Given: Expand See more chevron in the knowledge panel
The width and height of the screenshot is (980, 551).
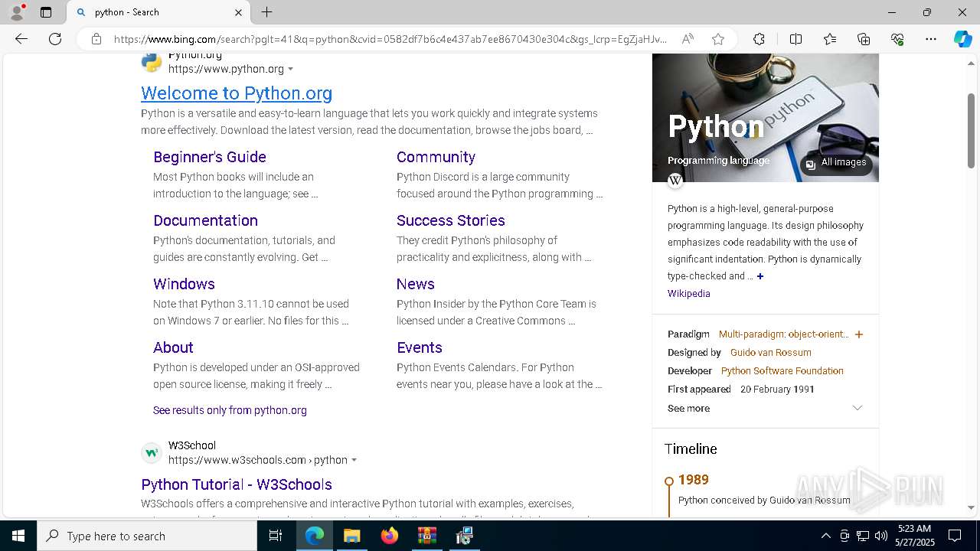Looking at the screenshot, I should [857, 408].
